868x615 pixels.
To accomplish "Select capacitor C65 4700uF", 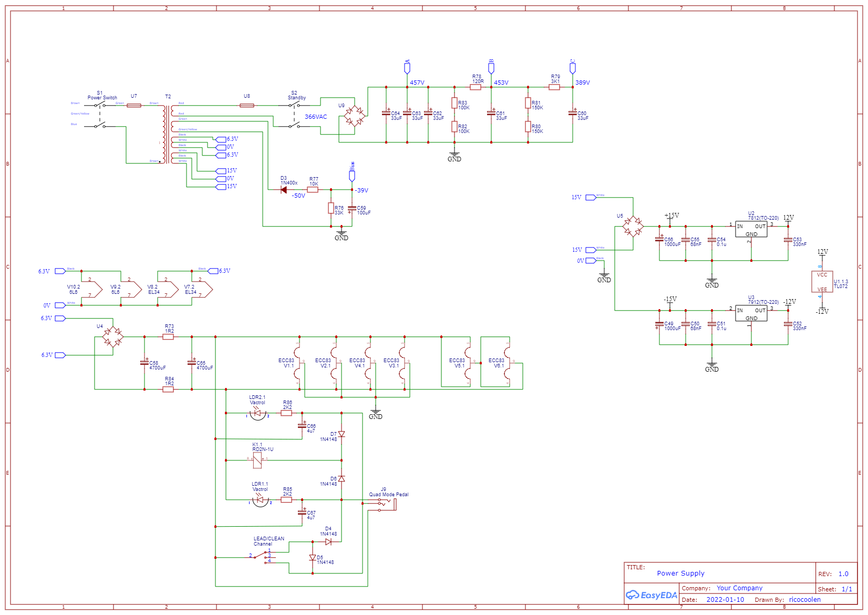I will (192, 363).
